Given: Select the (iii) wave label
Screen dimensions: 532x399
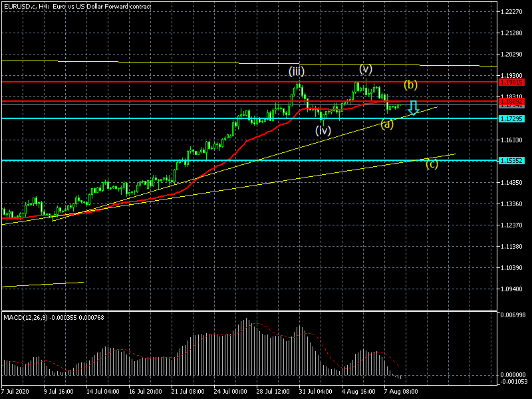Looking at the screenshot, I should (x=297, y=71).
